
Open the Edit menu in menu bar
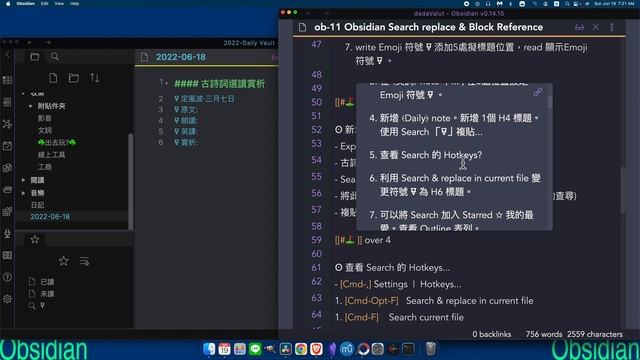coord(44,4)
